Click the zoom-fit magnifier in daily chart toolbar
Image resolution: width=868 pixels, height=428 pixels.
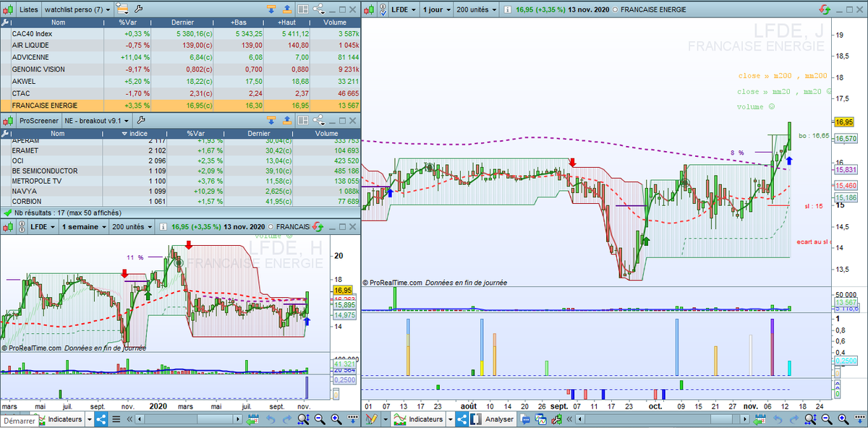pyautogui.click(x=809, y=419)
